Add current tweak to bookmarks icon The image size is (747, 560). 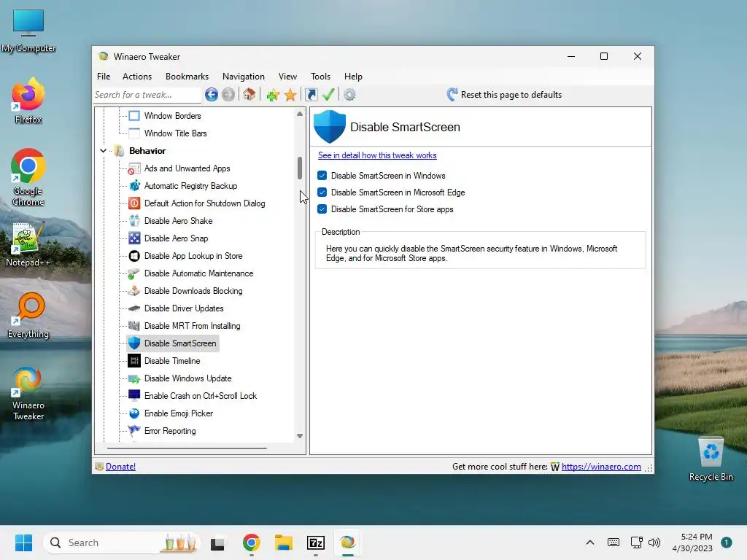point(273,95)
